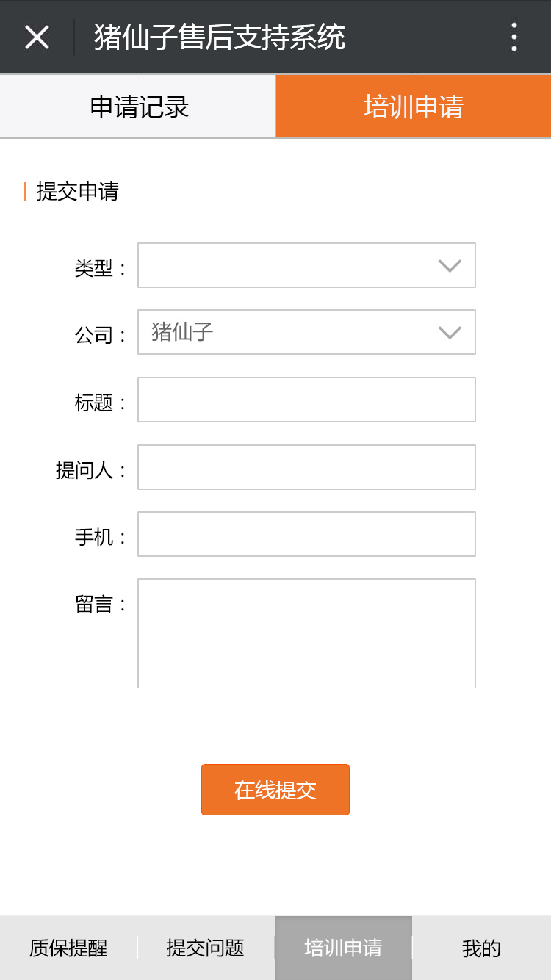
Task: Focus the 留言 message text area
Action: pyautogui.click(x=306, y=633)
